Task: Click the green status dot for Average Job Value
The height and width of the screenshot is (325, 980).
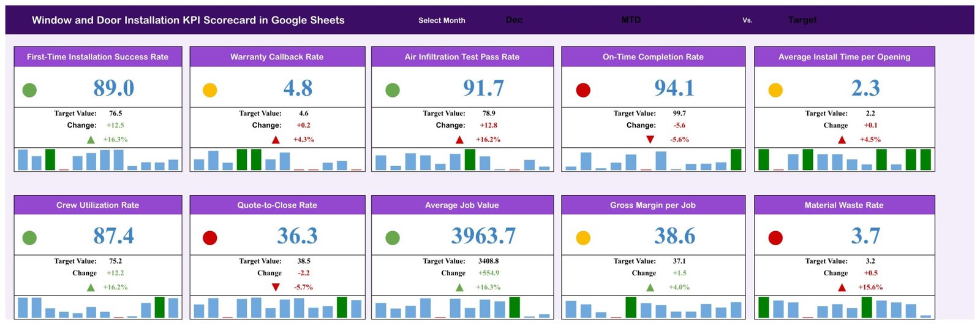Action: tap(393, 238)
